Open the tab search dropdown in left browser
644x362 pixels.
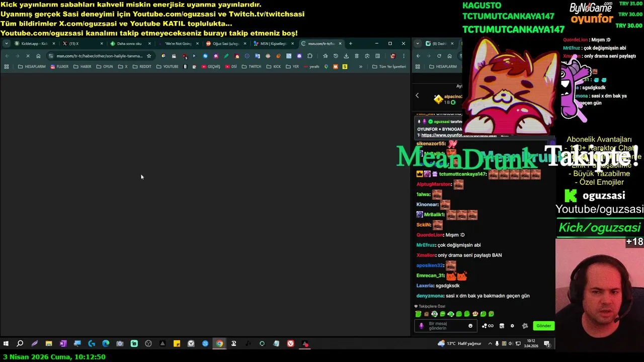(7, 44)
